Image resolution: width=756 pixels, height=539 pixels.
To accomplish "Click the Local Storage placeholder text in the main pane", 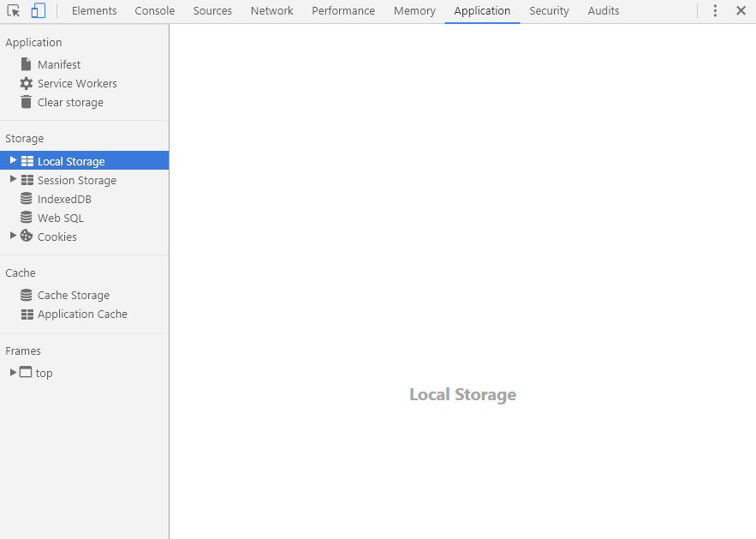I will pyautogui.click(x=463, y=395).
